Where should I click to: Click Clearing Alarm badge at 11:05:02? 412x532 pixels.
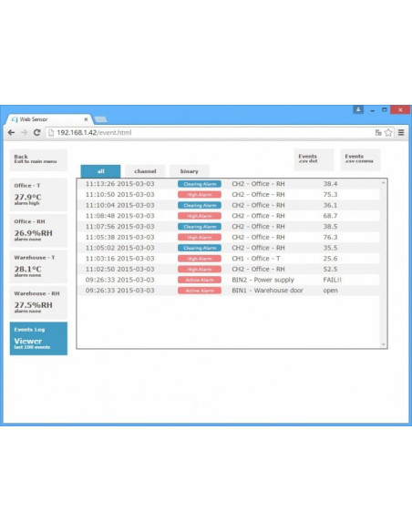pyautogui.click(x=200, y=248)
